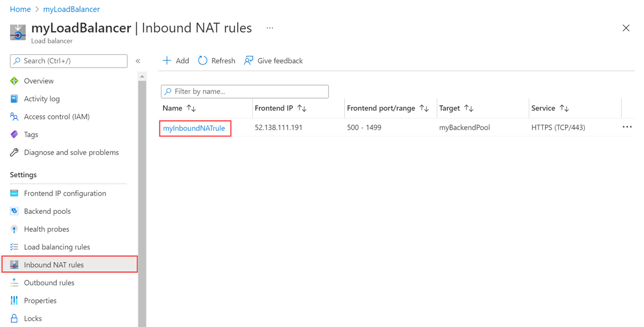This screenshot has width=644, height=327.
Task: Click the Give feedback person icon
Action: coord(248,61)
